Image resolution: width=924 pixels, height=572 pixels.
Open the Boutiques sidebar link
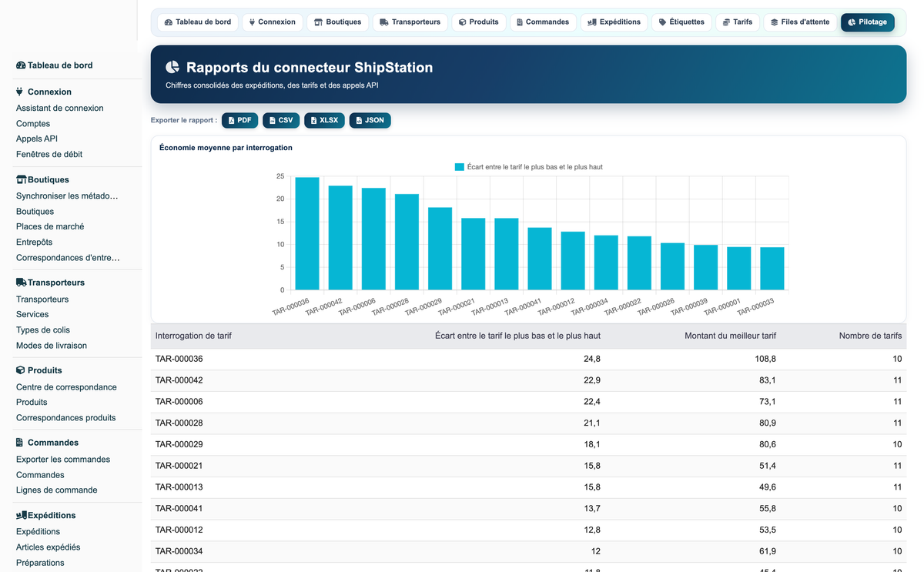(35, 212)
